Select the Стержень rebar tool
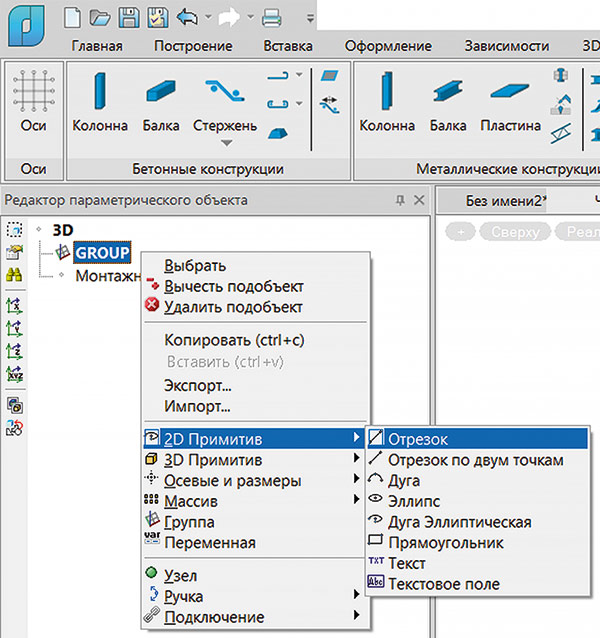 point(225,102)
